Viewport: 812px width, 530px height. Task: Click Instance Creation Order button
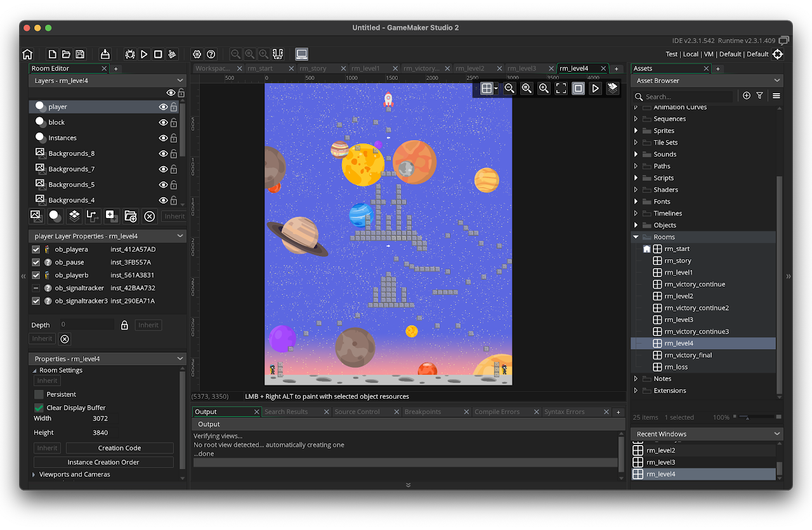[103, 462]
